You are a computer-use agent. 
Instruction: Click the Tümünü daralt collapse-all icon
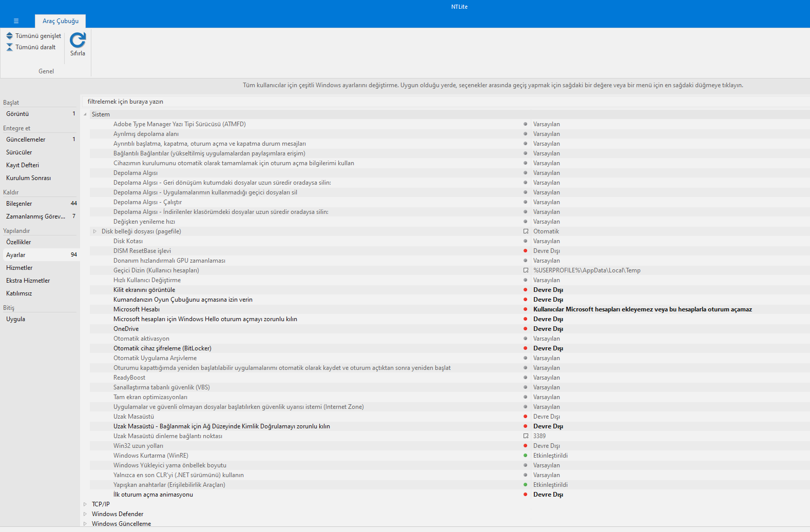9,47
